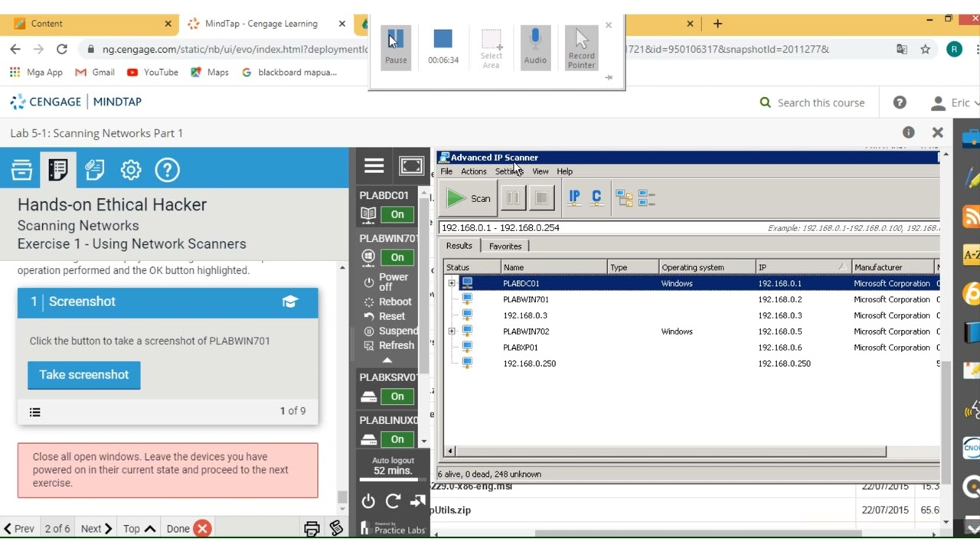Switch to Results tab
This screenshot has height=551, width=980.
coord(459,246)
